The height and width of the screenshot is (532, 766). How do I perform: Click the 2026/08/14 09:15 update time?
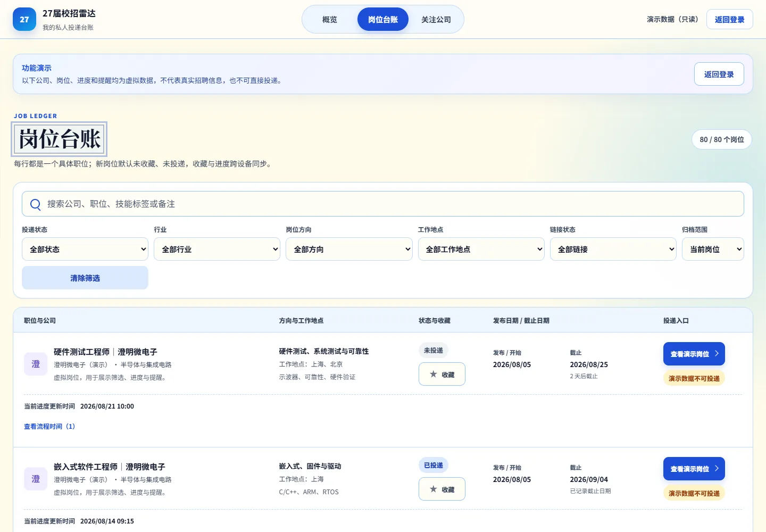point(107,521)
